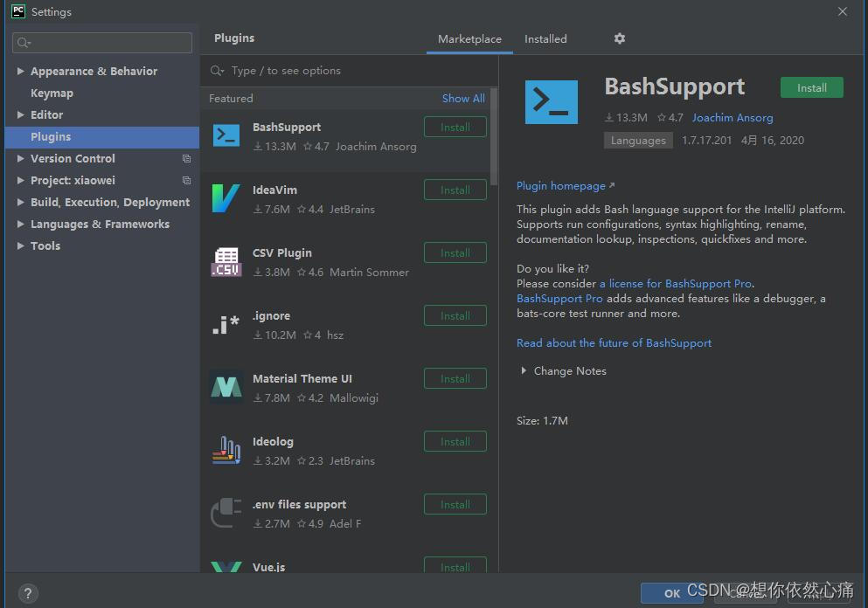Click the Material Theme UI icon
The width and height of the screenshot is (868, 608).
[226, 387]
